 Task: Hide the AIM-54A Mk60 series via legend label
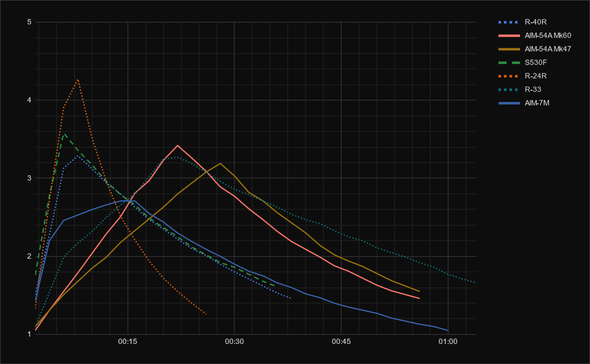[x=548, y=36]
